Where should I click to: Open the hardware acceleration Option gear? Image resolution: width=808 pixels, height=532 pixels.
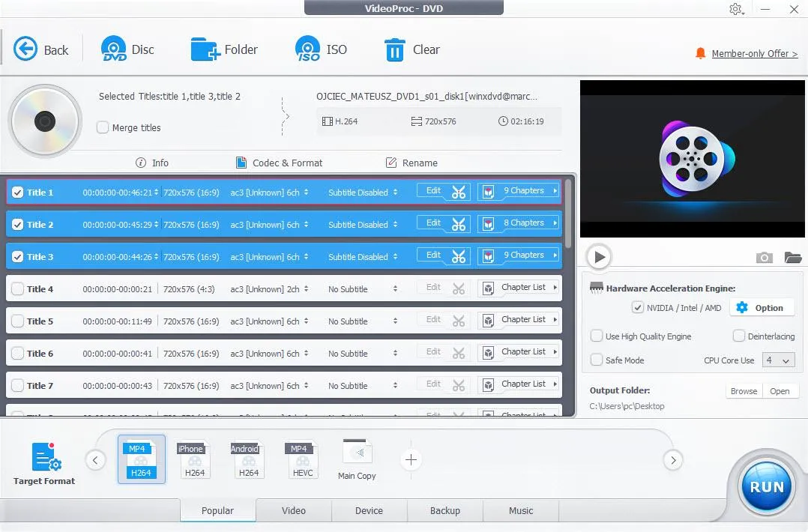[x=762, y=307]
